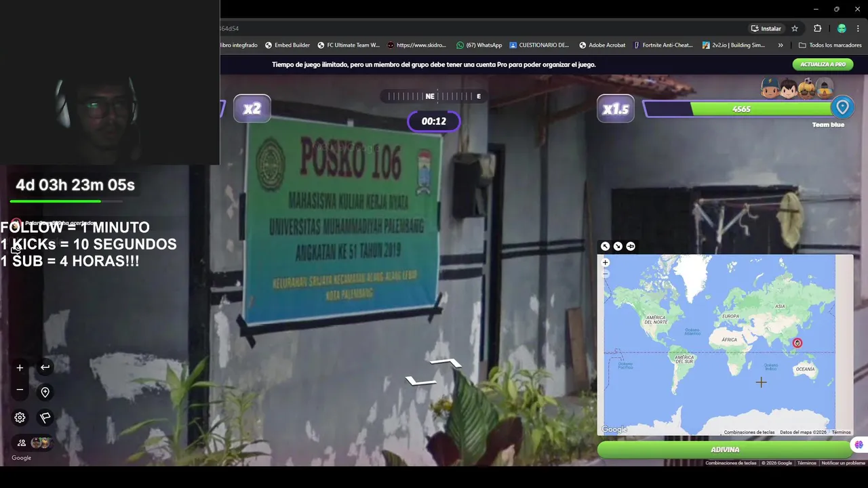Open CUESTIONARIO DE... bookmark

click(x=539, y=45)
